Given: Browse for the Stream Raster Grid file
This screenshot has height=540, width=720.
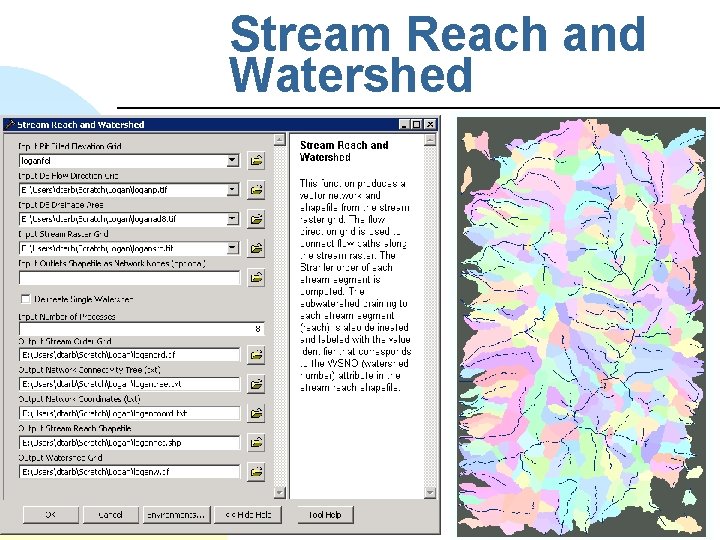Looking at the screenshot, I should (x=256, y=248).
